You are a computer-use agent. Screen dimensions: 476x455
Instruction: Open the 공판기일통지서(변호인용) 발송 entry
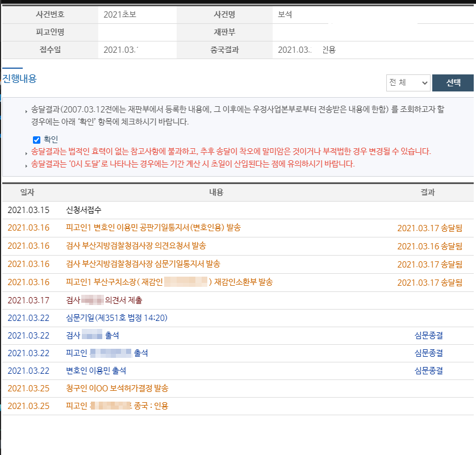(x=153, y=228)
